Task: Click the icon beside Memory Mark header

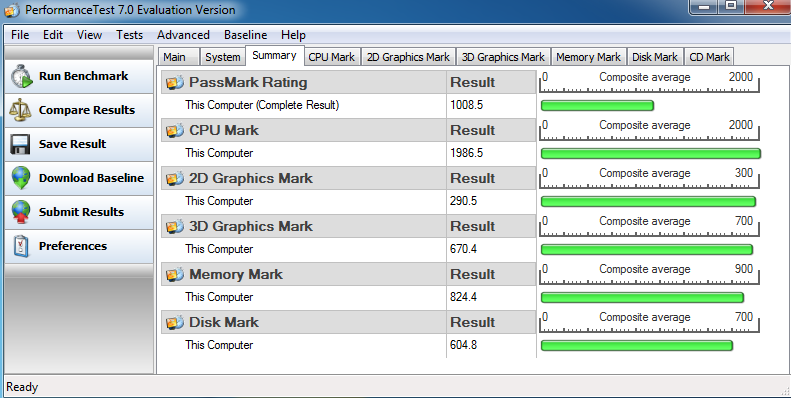Action: 175,274
